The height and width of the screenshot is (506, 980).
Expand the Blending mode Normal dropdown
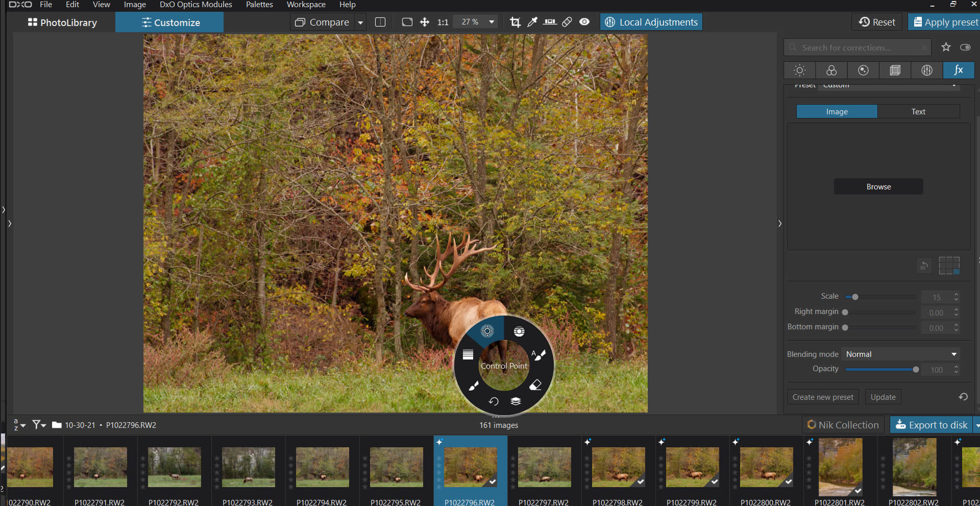coord(953,354)
